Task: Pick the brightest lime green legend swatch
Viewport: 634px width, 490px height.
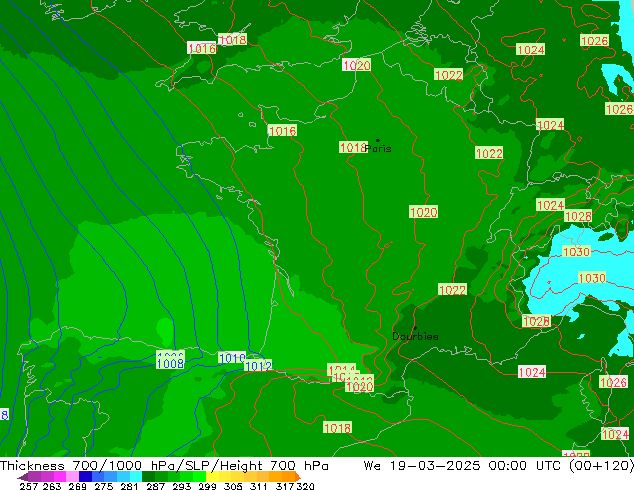Action: [x=199, y=476]
